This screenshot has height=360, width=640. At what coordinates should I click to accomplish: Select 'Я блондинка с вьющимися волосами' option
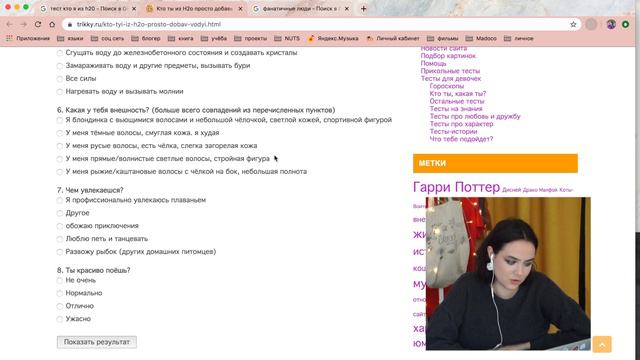point(60,120)
